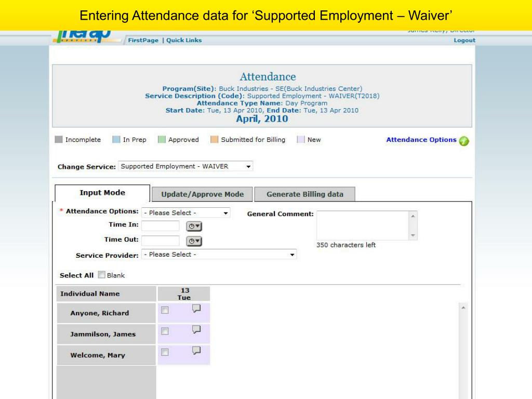532x399 pixels.
Task: Open the Change Service dropdown
Action: pos(185,166)
